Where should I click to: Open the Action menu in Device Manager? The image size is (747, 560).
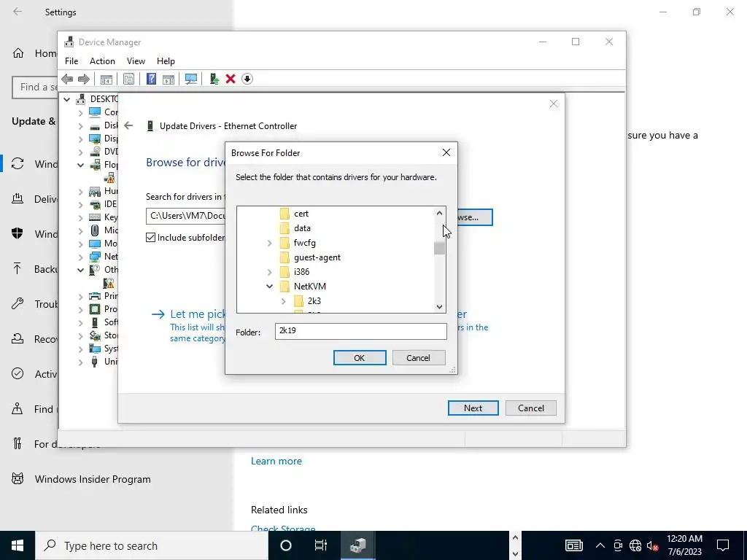[102, 61]
